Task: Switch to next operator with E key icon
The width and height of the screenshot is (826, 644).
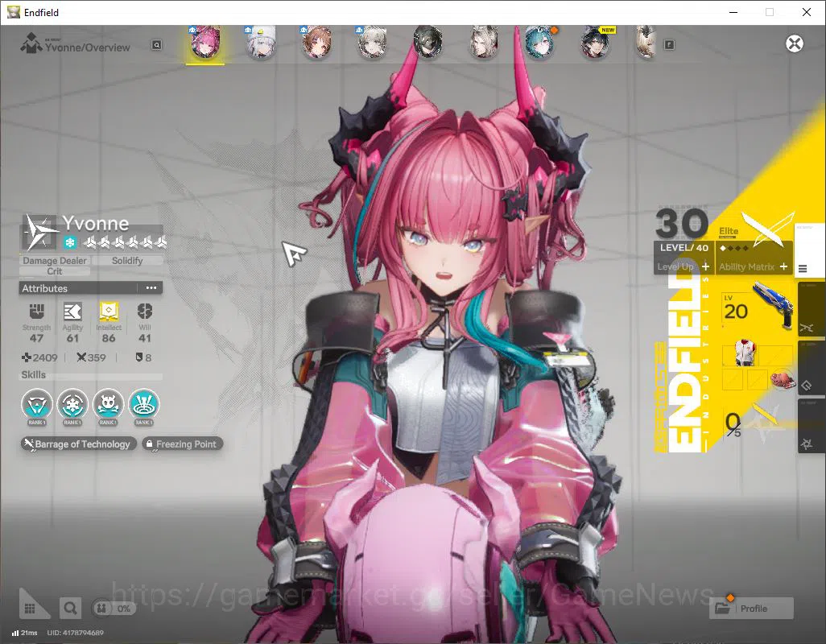Action: pyautogui.click(x=669, y=45)
